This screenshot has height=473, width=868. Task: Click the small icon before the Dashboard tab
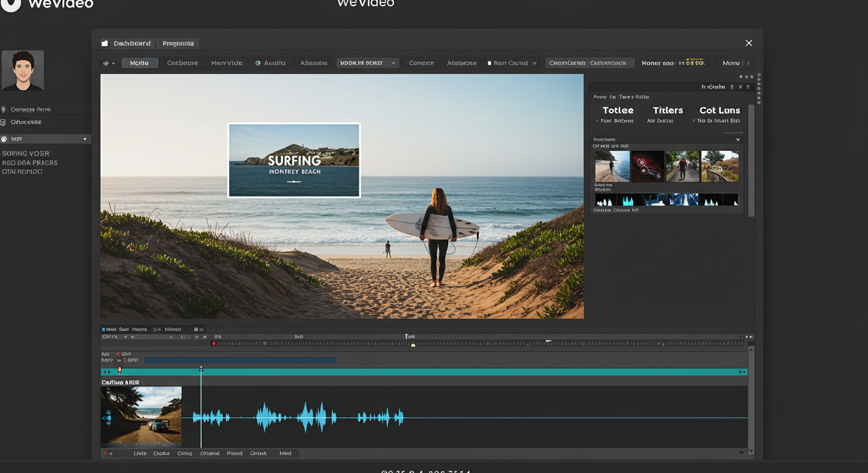click(105, 44)
